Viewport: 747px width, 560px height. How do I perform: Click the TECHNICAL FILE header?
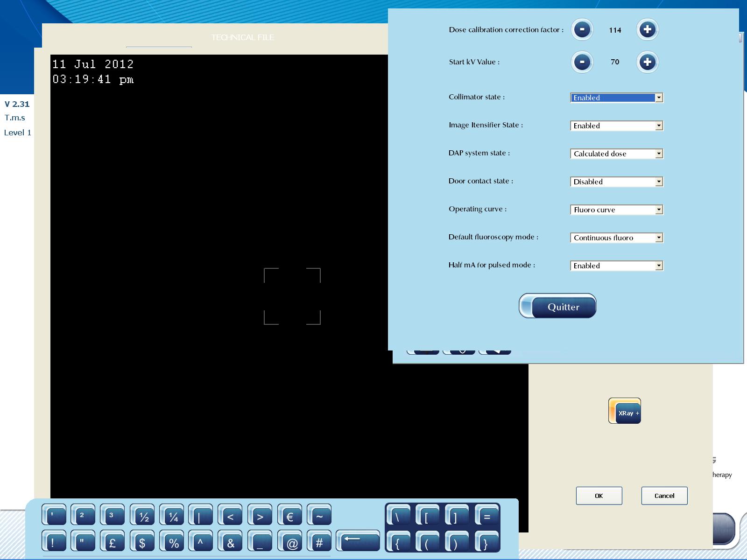pos(242,37)
